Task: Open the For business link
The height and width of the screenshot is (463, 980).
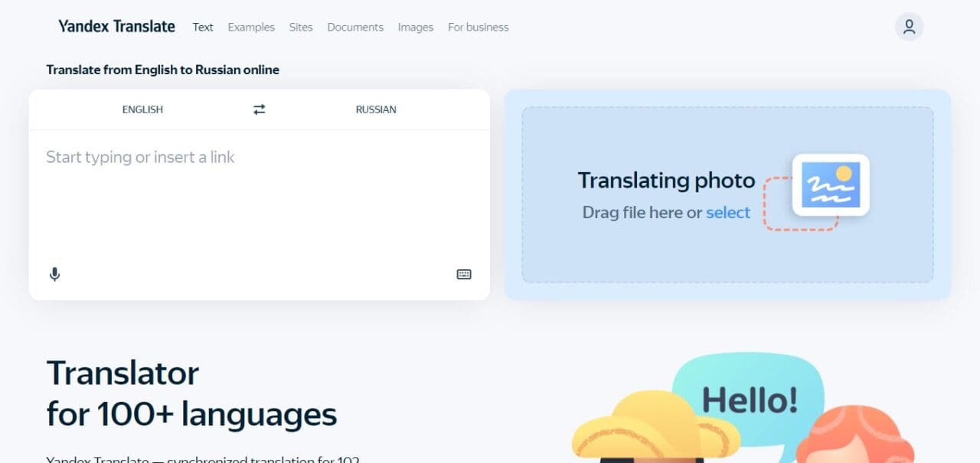Action: tap(479, 27)
